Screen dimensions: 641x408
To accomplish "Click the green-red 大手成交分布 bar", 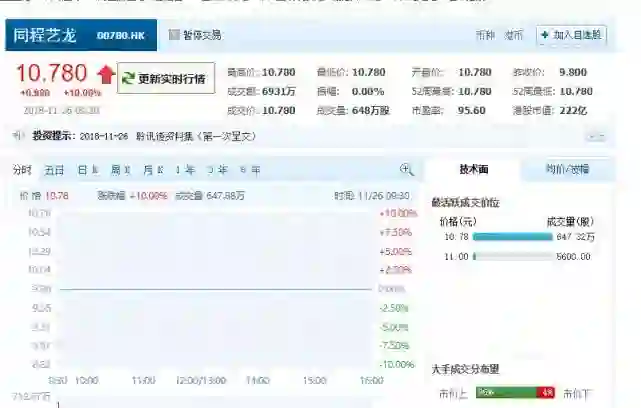I will click(515, 393).
